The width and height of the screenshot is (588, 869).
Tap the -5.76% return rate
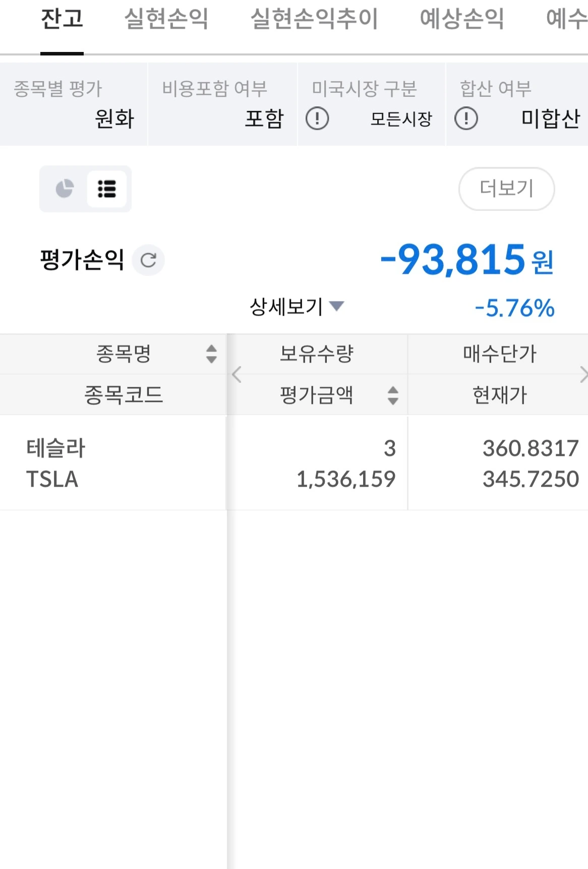click(x=514, y=308)
